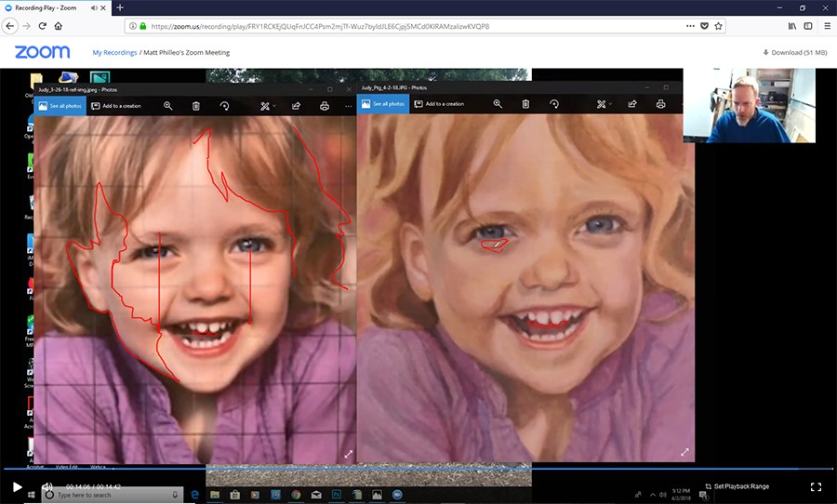This screenshot has height=504, width=837.
Task: Click See all photos in the Judy_Ptg_4-2-18 window
Action: pyautogui.click(x=383, y=104)
